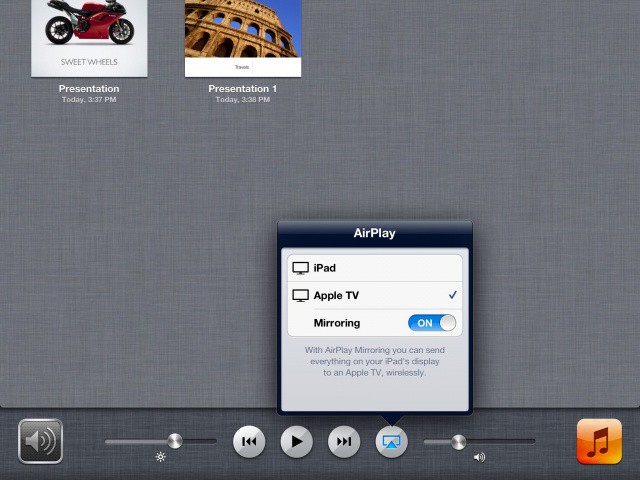Viewport: 640px width, 480px height.
Task: Select Apple TV in the AirPlay list
Action: tap(373, 296)
